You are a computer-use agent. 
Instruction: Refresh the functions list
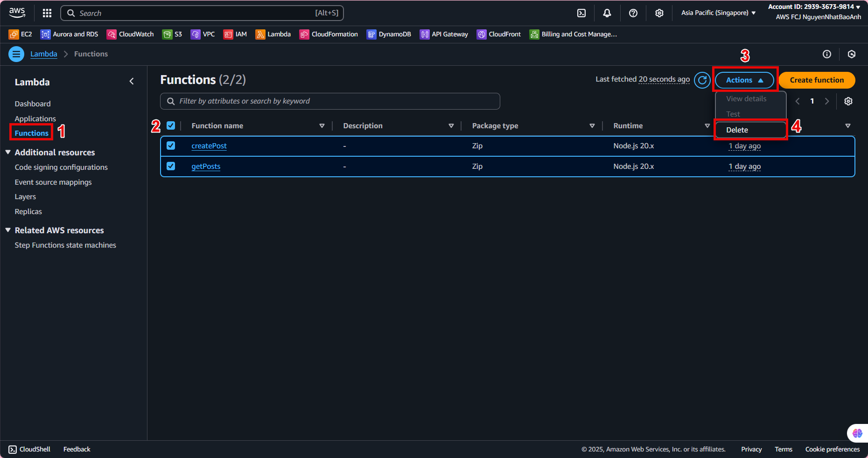[702, 80]
